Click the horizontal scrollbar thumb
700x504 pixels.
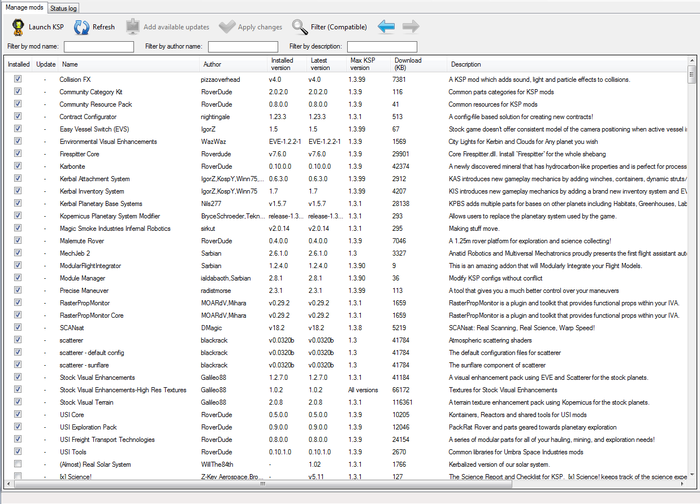click(263, 483)
